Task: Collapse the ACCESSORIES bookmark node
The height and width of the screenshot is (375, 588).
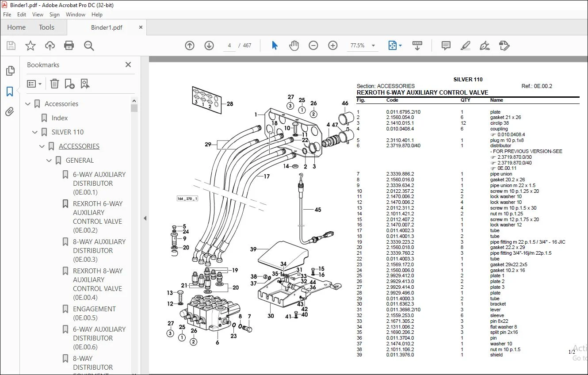Action: pyautogui.click(x=42, y=146)
